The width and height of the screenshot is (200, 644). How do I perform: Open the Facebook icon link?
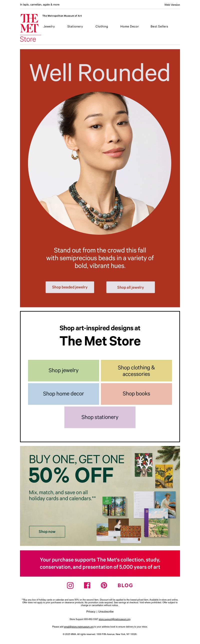(x=87, y=585)
